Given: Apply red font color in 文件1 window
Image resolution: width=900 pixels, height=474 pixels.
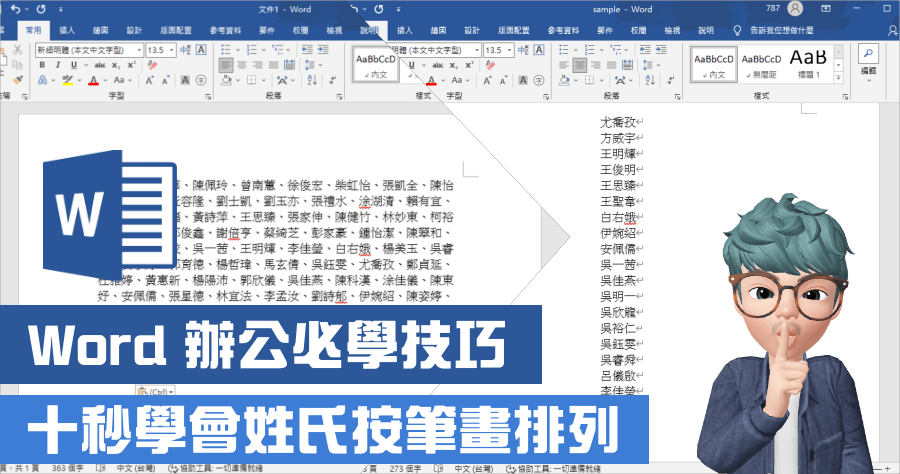Looking at the screenshot, I should pyautogui.click(x=93, y=80).
